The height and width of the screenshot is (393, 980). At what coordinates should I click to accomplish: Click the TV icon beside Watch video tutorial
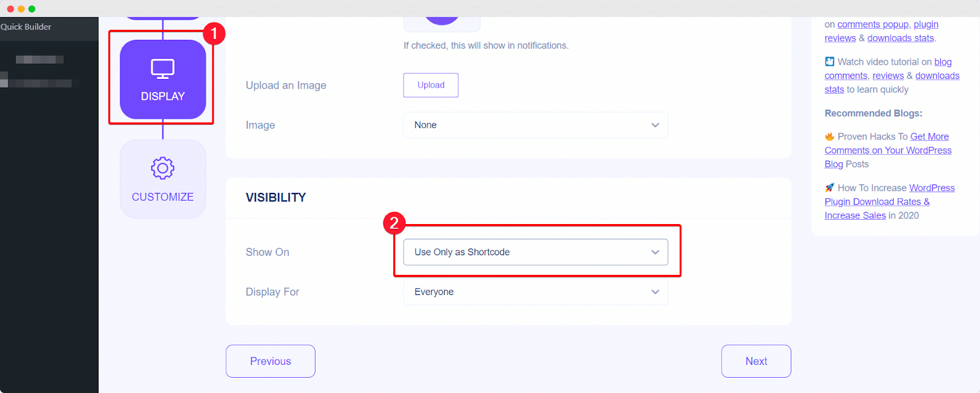tap(829, 61)
